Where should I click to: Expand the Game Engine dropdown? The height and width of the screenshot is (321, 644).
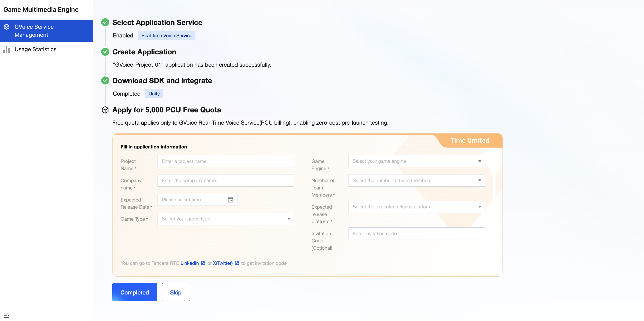[x=416, y=161]
